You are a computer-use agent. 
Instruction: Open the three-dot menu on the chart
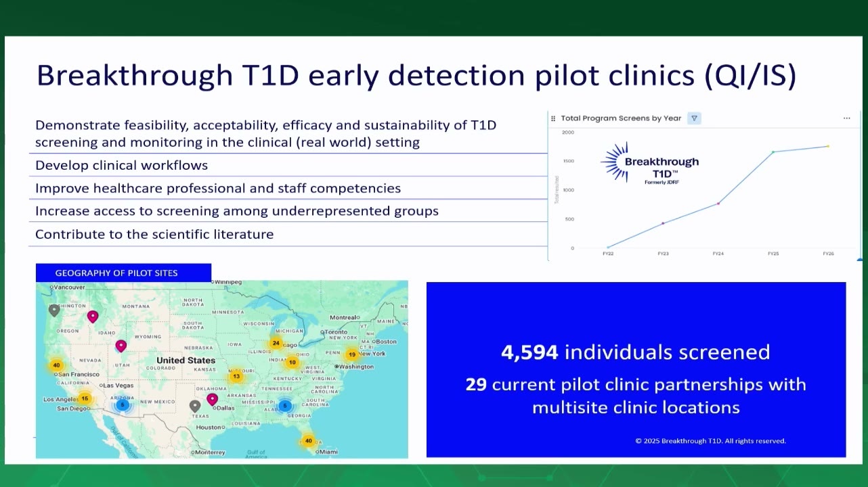point(846,118)
